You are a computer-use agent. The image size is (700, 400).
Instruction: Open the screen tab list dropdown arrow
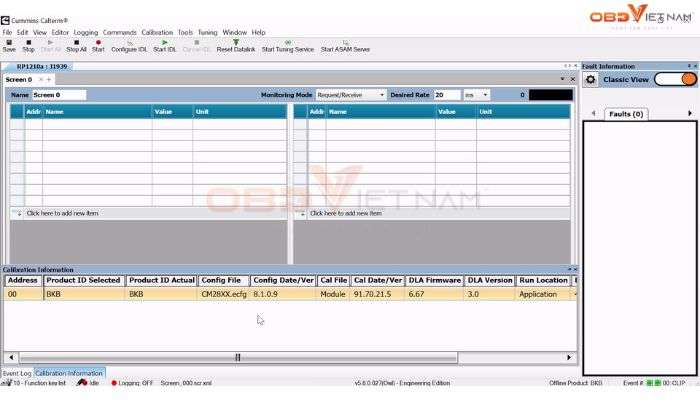pyautogui.click(x=562, y=79)
